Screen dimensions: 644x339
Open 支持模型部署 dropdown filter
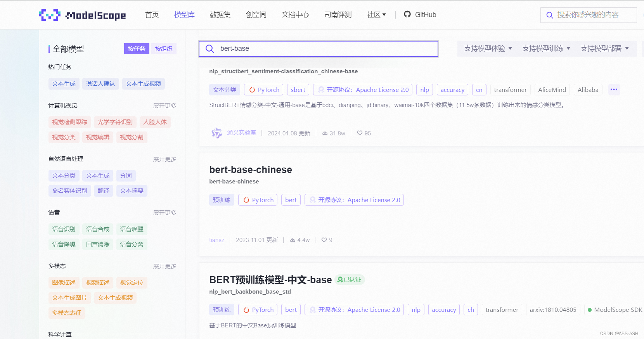pos(604,48)
